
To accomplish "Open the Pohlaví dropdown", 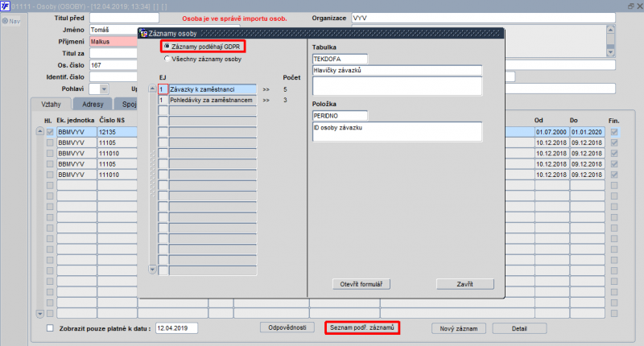I will (104, 89).
